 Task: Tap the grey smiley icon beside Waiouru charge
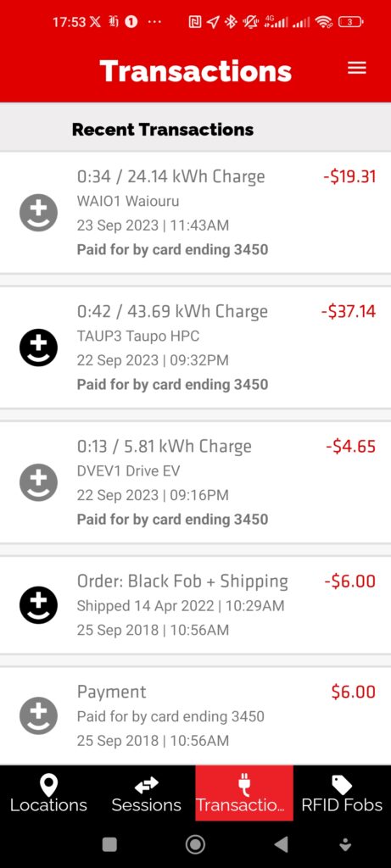[x=39, y=213]
